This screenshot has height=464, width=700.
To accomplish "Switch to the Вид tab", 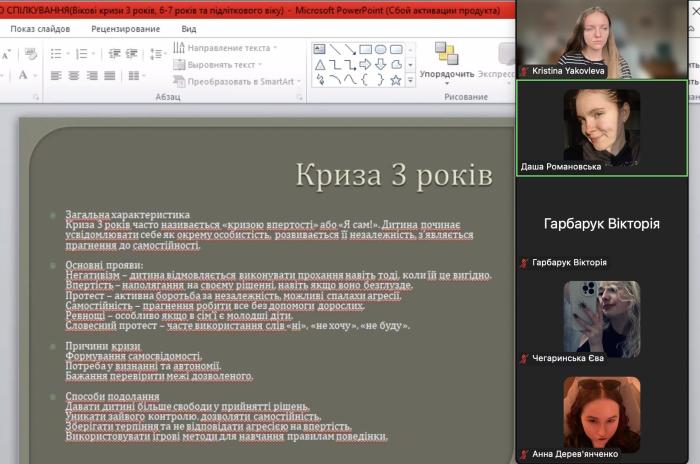I will 189,29.
